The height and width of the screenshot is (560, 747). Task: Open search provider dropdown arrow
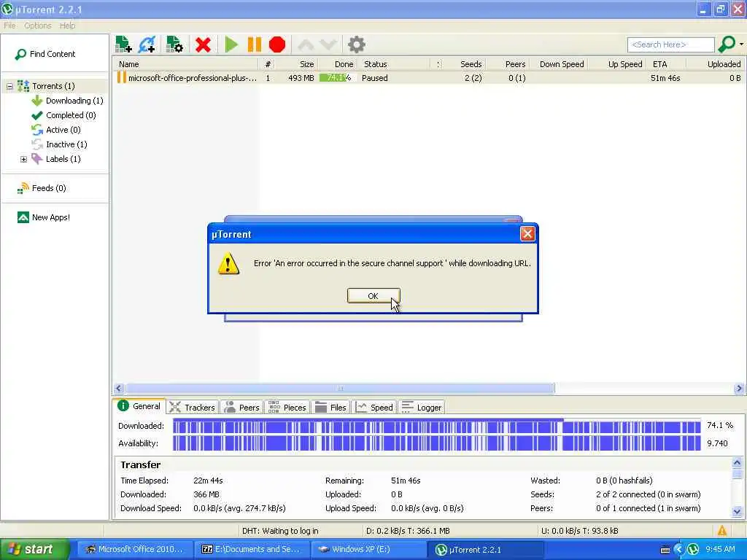point(741,44)
